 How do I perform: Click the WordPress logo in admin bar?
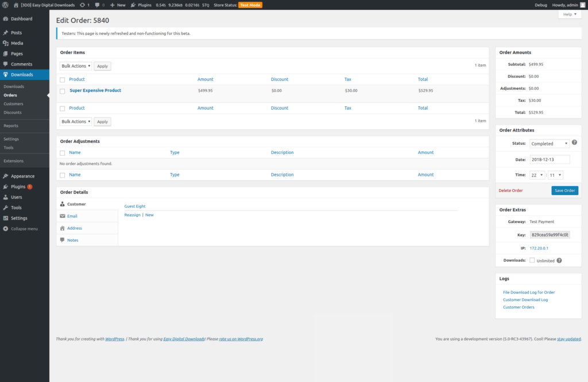pyautogui.click(x=5, y=5)
